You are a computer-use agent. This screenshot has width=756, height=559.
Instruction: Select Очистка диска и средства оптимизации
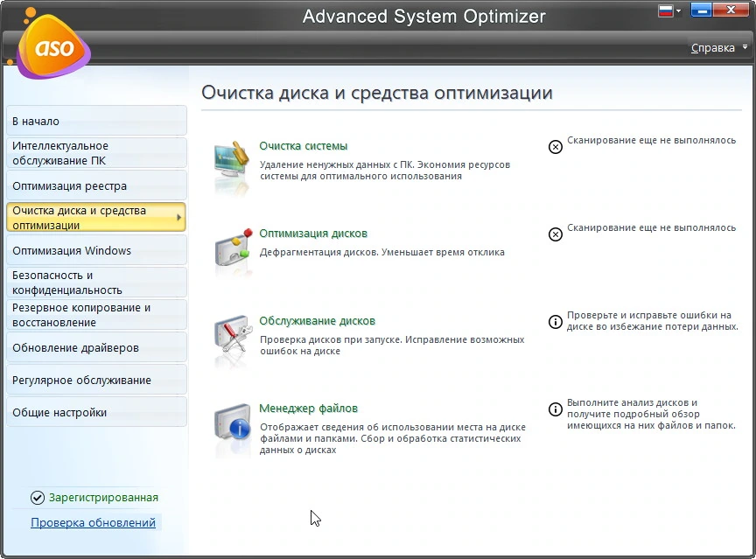click(96, 217)
